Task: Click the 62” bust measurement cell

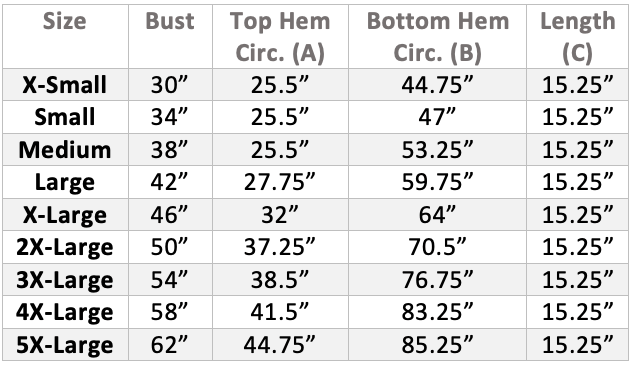Action: coord(170,345)
